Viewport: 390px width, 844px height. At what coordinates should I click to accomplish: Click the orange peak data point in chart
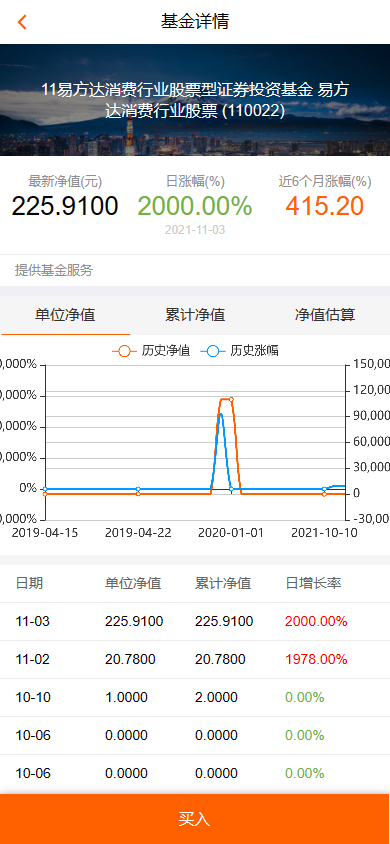pos(231,399)
